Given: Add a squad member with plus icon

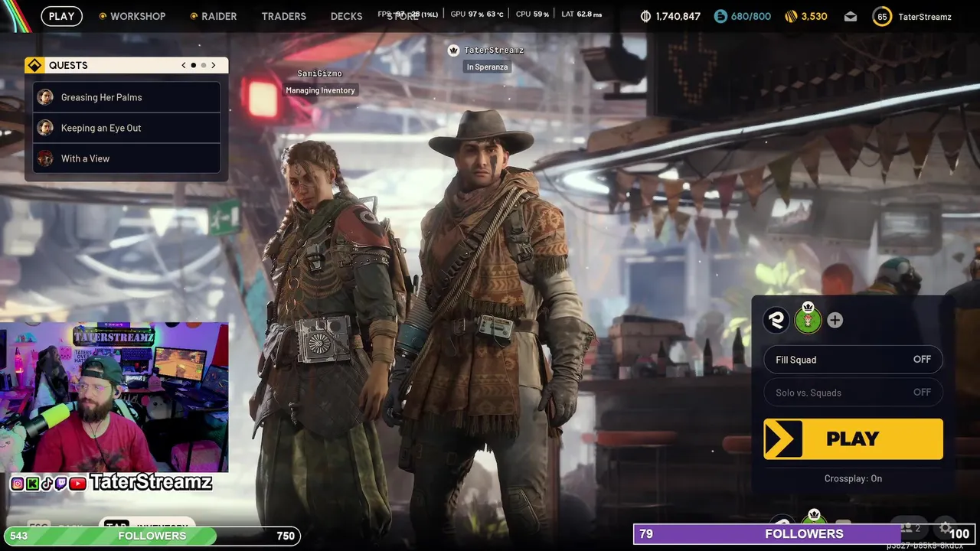Looking at the screenshot, I should [x=835, y=321].
